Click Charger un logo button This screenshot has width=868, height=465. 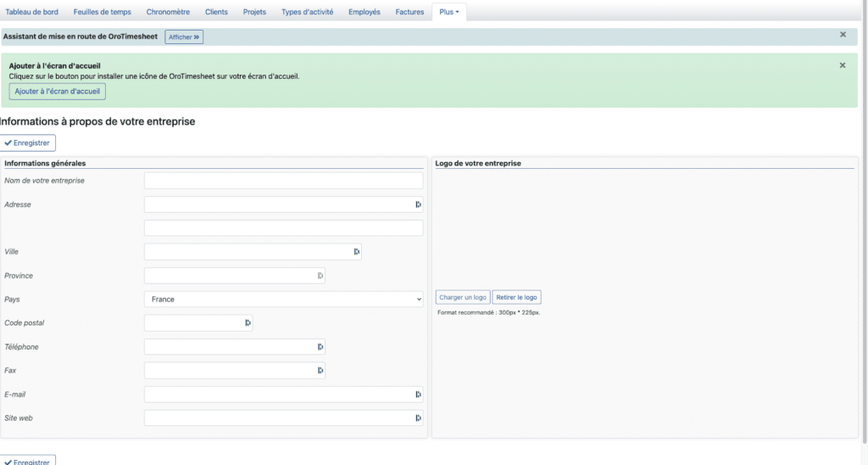pyautogui.click(x=463, y=297)
